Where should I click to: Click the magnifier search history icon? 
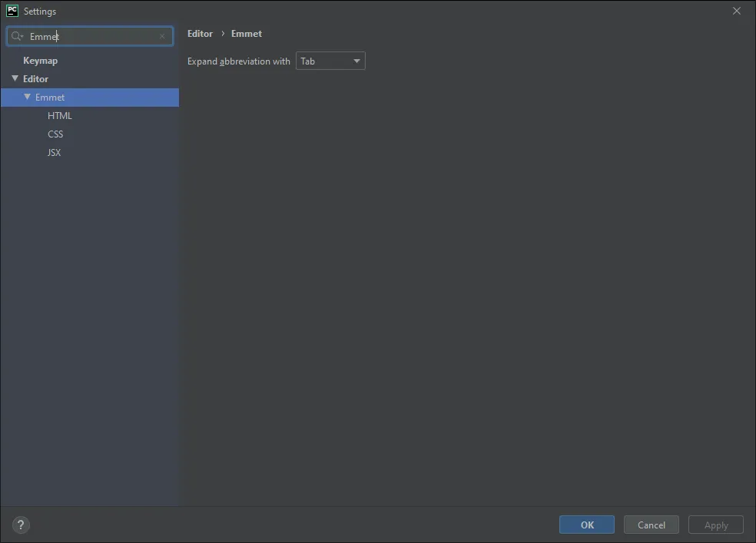(17, 36)
